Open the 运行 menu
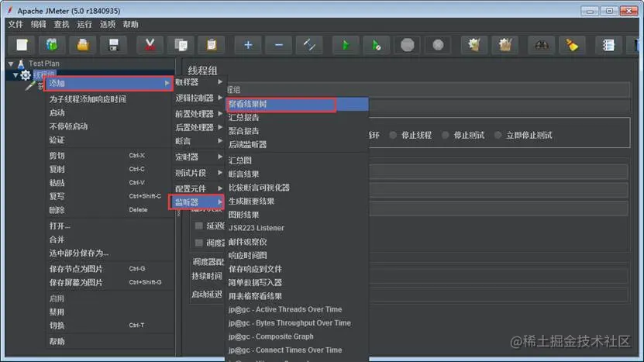 coord(84,24)
